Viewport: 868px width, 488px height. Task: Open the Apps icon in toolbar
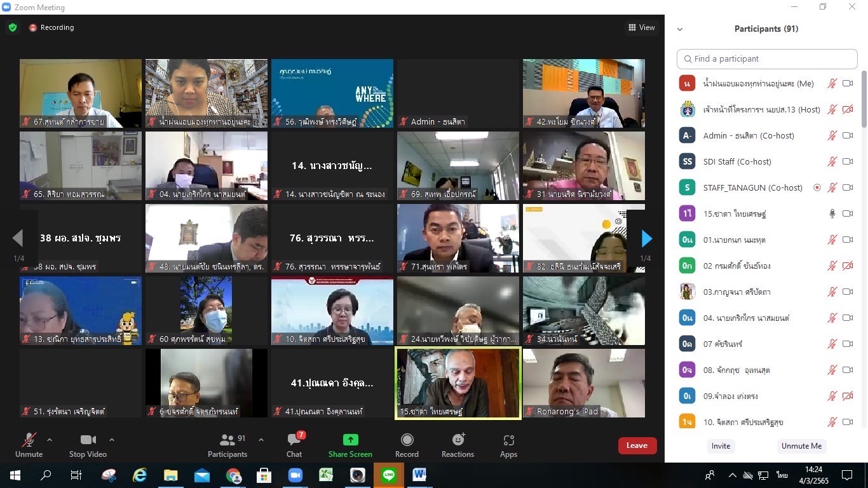click(x=508, y=440)
